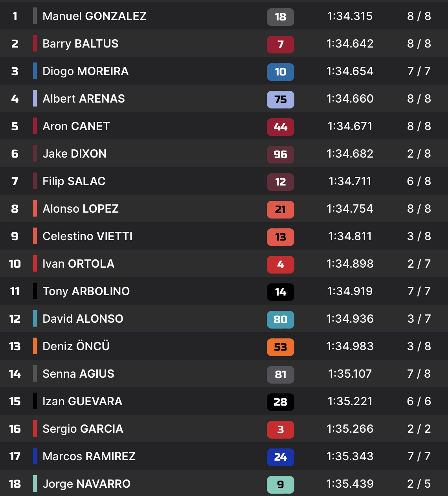Click Izan GUEVARA's black number 28 badge
Image resolution: width=448 pixels, height=496 pixels.
point(280,402)
